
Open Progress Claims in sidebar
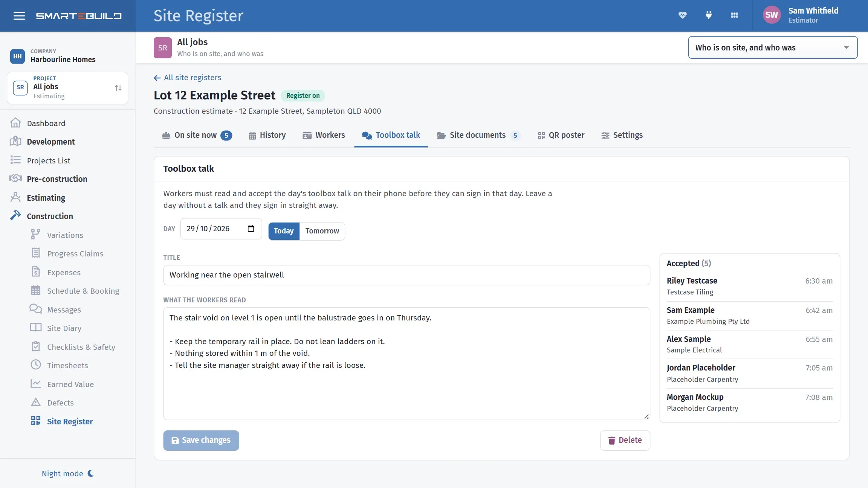point(75,253)
